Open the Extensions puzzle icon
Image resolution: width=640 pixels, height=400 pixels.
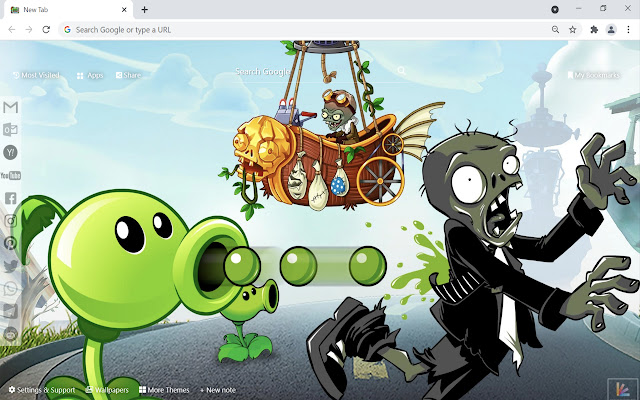coord(594,29)
